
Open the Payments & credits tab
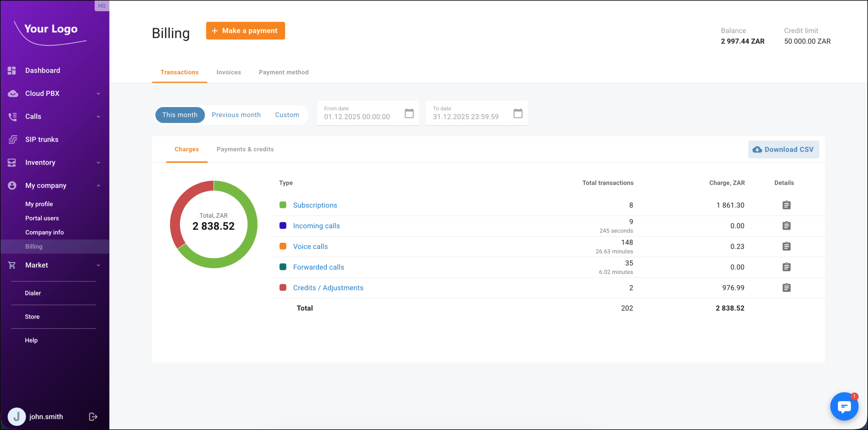(245, 149)
